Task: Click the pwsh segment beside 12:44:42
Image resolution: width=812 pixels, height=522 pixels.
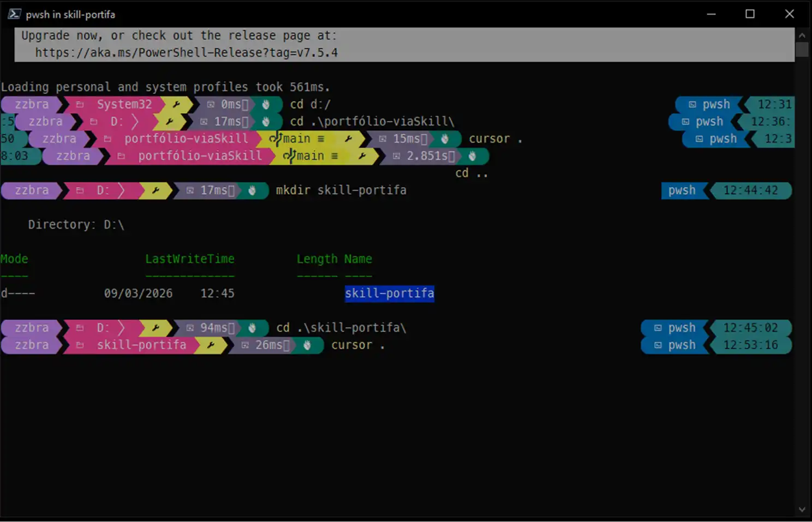Action: (x=682, y=190)
